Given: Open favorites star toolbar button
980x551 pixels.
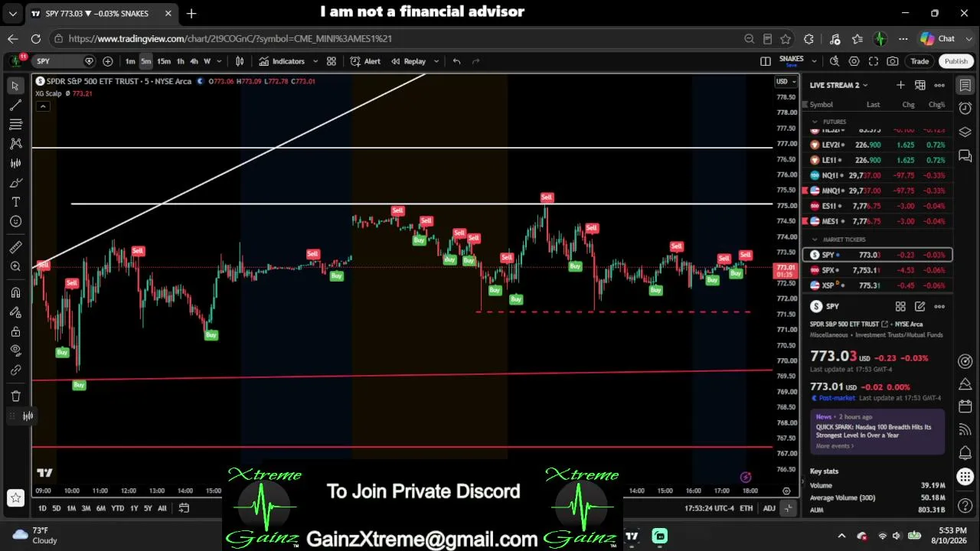Looking at the screenshot, I should point(15,498).
